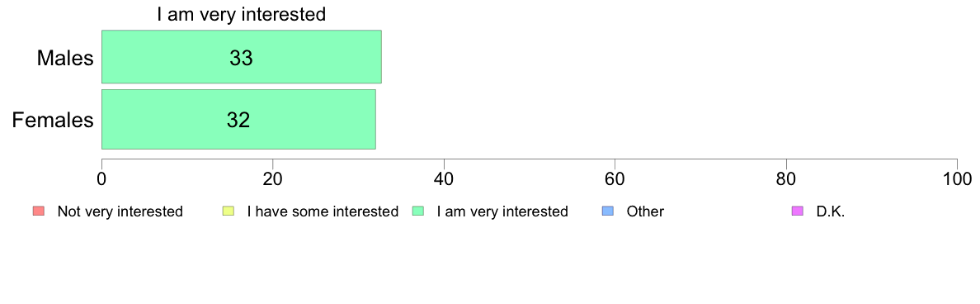Click the 0 axis tick label
This screenshot has height=304, width=980.
pos(101,179)
